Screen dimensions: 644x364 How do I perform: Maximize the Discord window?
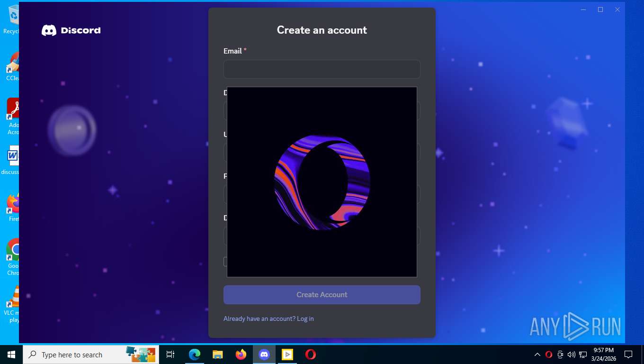(600, 9)
